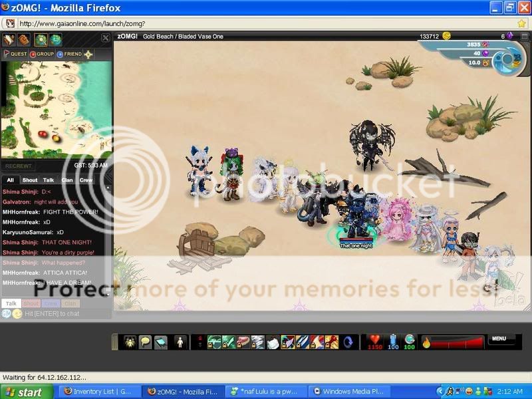Select the tan Clan chat mode button
This screenshot has width=532, height=399.
click(70, 303)
